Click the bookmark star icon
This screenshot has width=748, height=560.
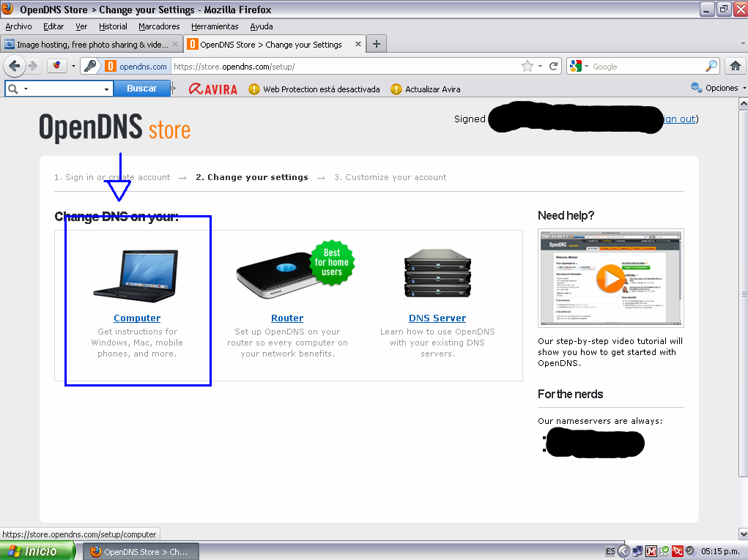click(527, 66)
